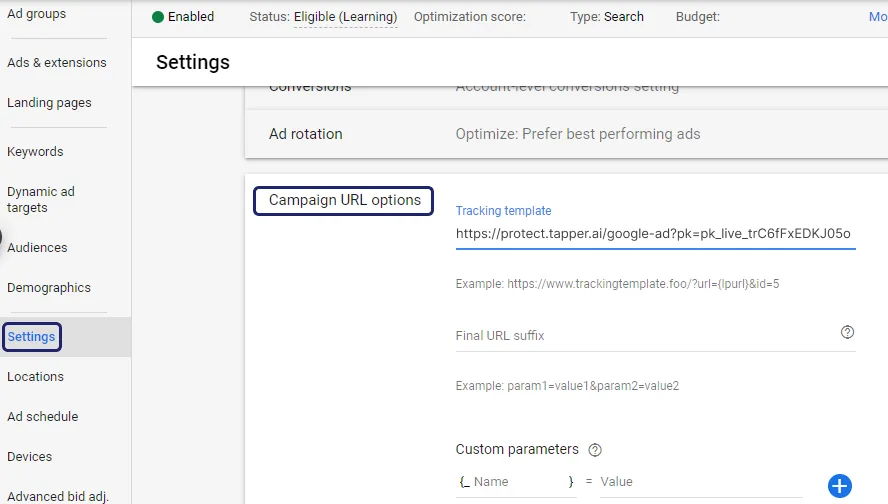This screenshot has width=888, height=504.
Task: Click the custom parameter Value field
Action: [x=701, y=482]
